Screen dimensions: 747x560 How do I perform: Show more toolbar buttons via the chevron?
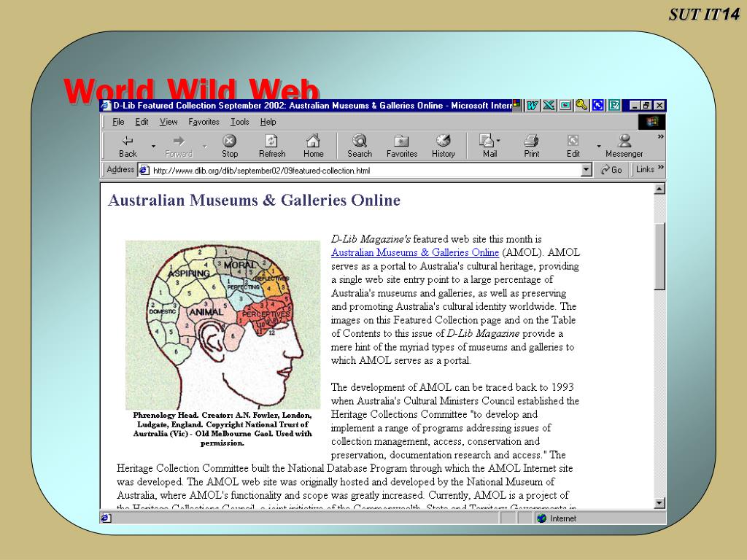coord(660,136)
